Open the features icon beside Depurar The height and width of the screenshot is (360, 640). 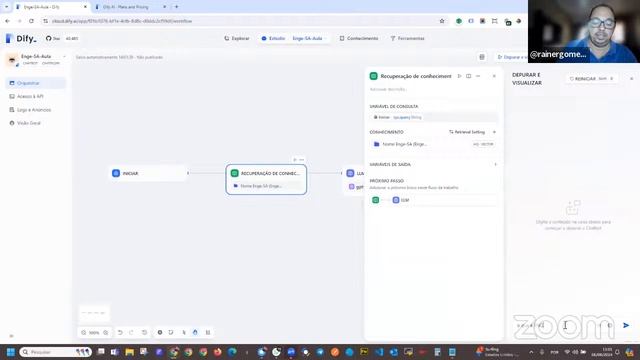tap(482, 57)
